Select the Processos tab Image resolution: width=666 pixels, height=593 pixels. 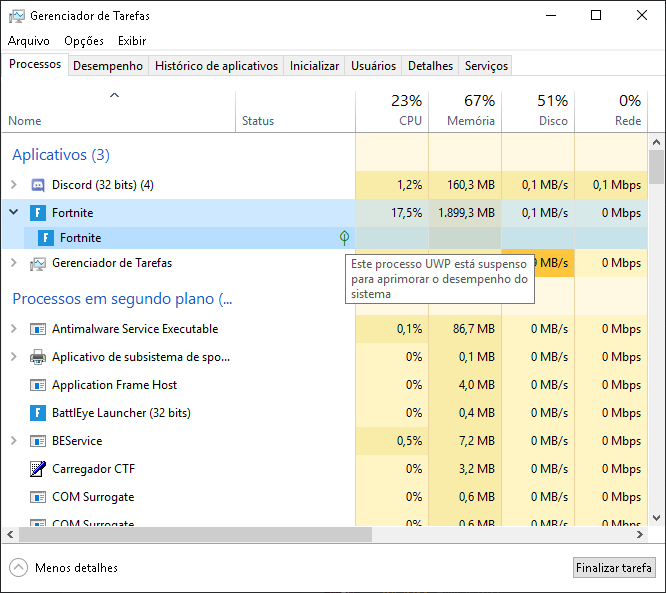pos(35,64)
